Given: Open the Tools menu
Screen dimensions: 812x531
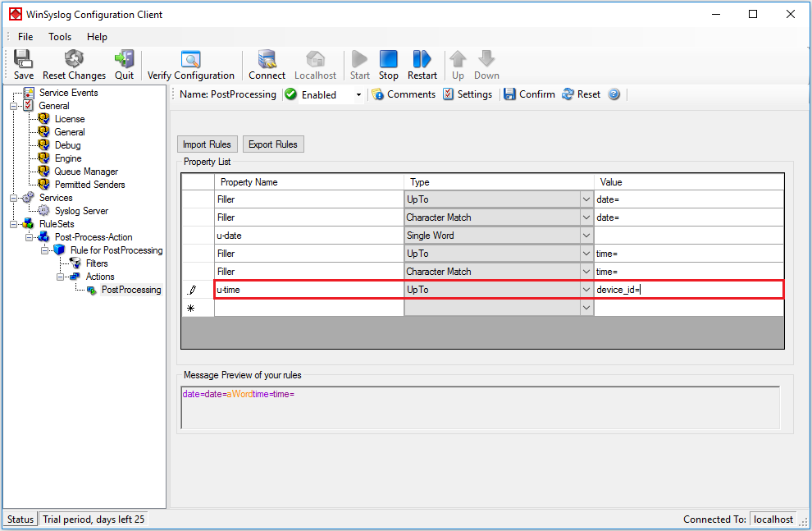Looking at the screenshot, I should [x=60, y=37].
